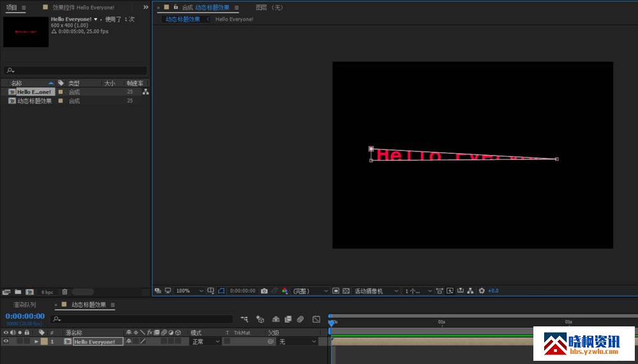Take a snapshot with the camera icon
This screenshot has height=364, width=638.
click(265, 291)
